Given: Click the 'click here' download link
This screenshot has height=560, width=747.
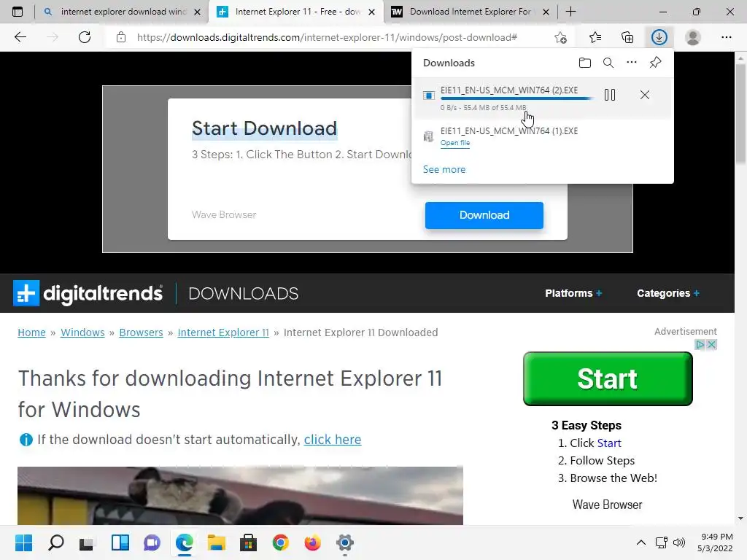Looking at the screenshot, I should tap(333, 440).
